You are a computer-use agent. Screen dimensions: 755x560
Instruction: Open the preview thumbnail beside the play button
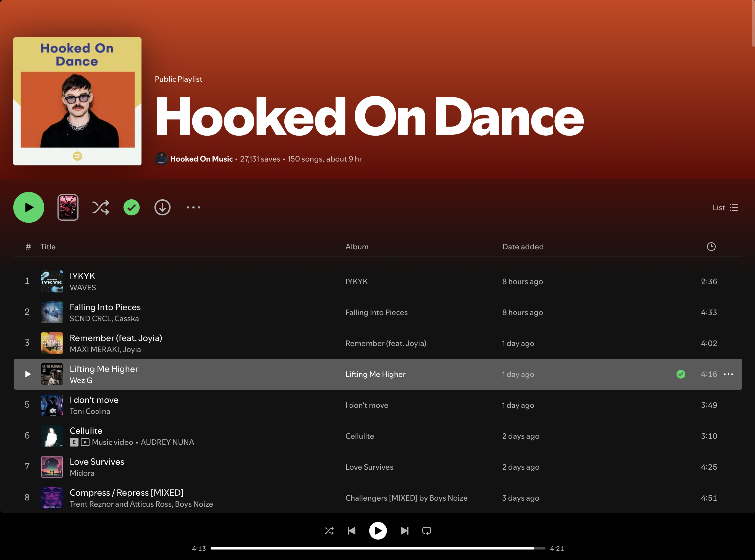coord(68,207)
